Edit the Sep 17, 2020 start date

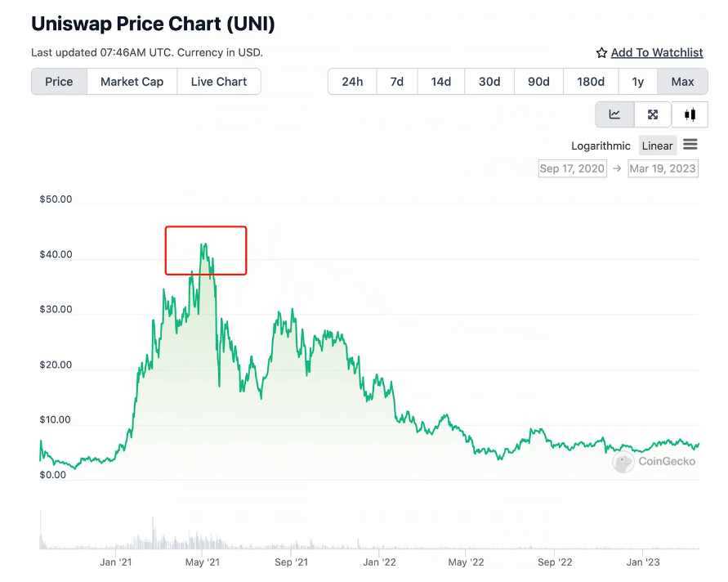(x=572, y=168)
